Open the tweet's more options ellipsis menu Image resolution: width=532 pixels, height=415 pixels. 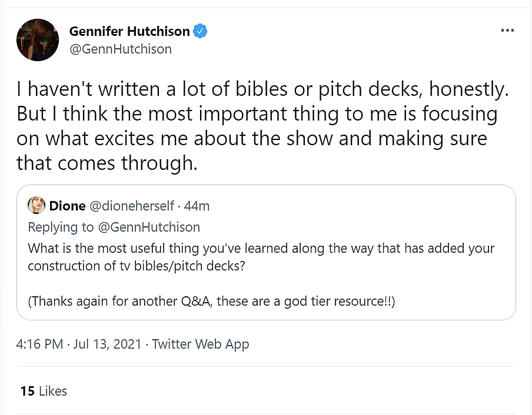tap(507, 31)
